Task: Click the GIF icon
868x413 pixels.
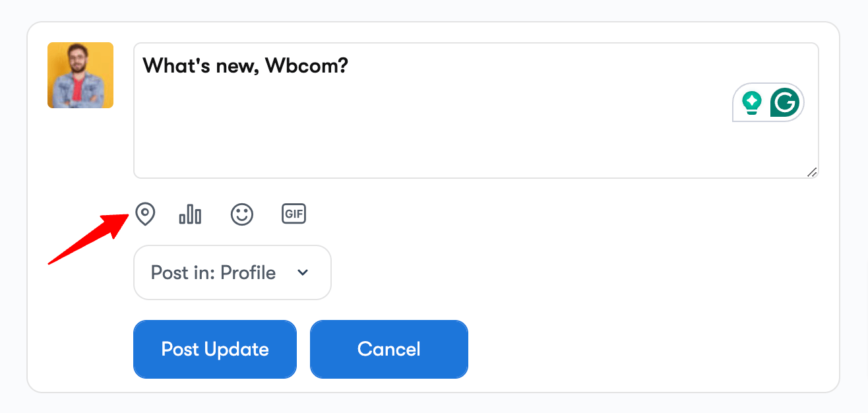Action: [x=294, y=214]
